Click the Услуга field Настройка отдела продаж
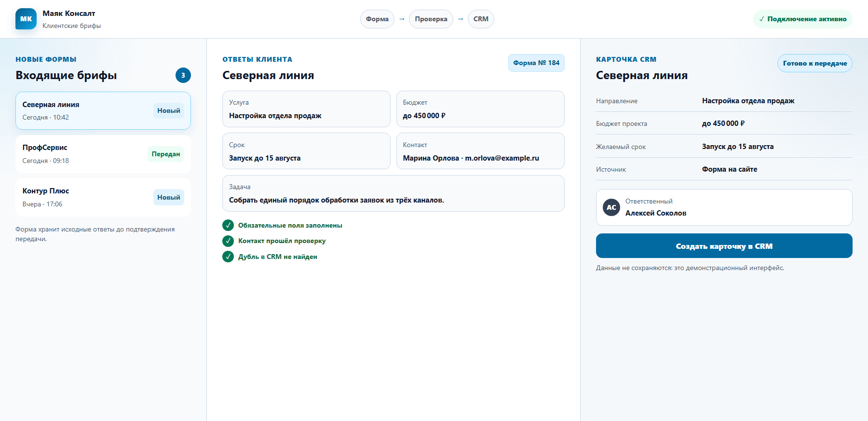 (306, 109)
